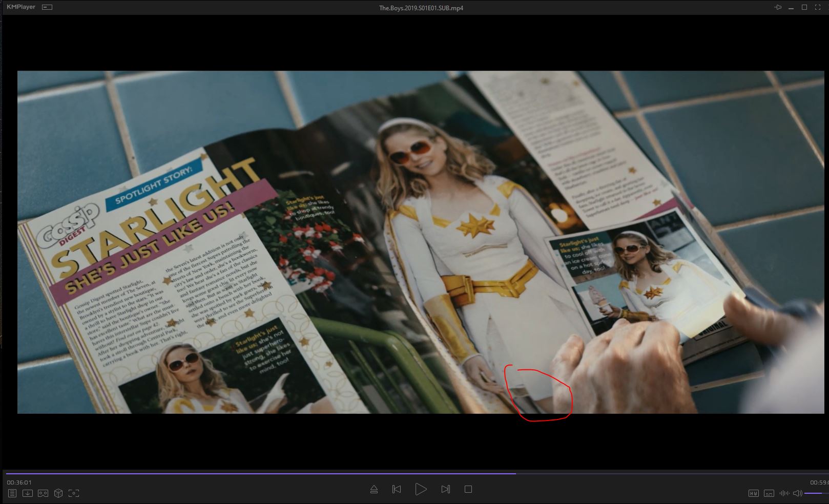The width and height of the screenshot is (829, 504).
Task: Open the KMPlayer main menu
Action: [21, 7]
